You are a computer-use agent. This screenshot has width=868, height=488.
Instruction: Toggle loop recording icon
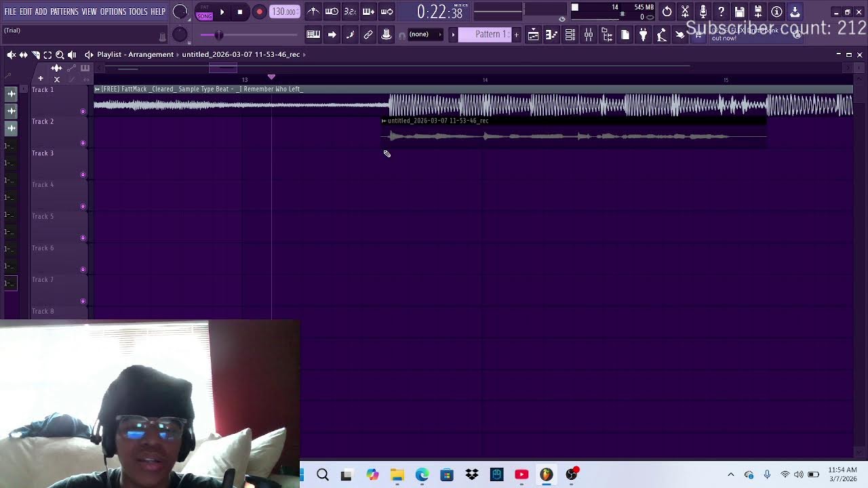387,12
